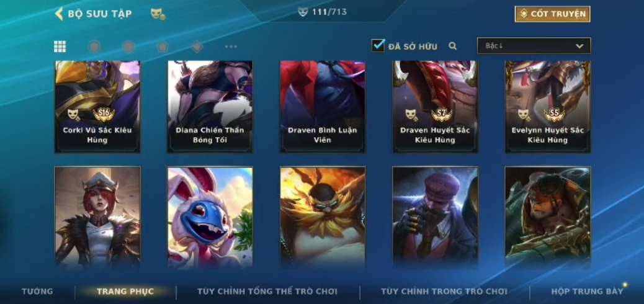Open the skin mask coin icon
Viewport: 644px width, 304px height.
tap(158, 14)
